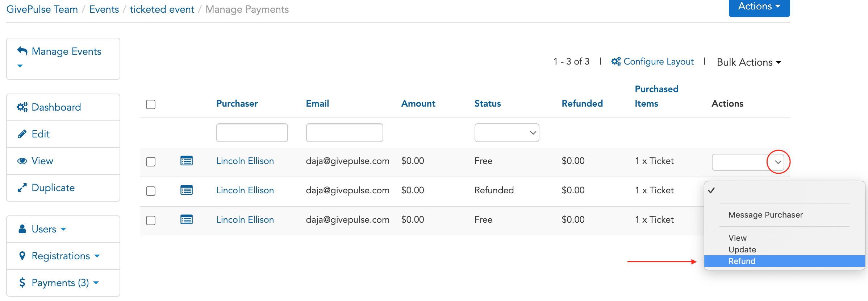Check the box for the last Free payment row
The height and width of the screenshot is (301, 868).
(151, 220)
